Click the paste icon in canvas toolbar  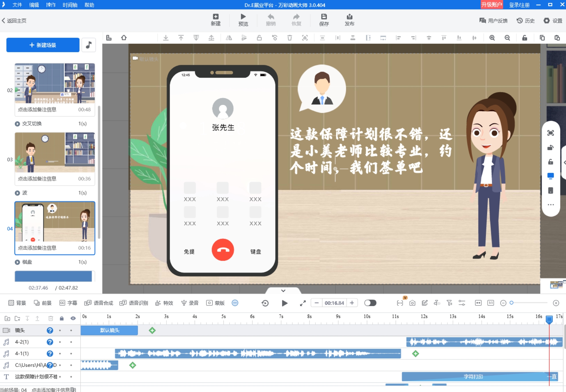coord(557,38)
